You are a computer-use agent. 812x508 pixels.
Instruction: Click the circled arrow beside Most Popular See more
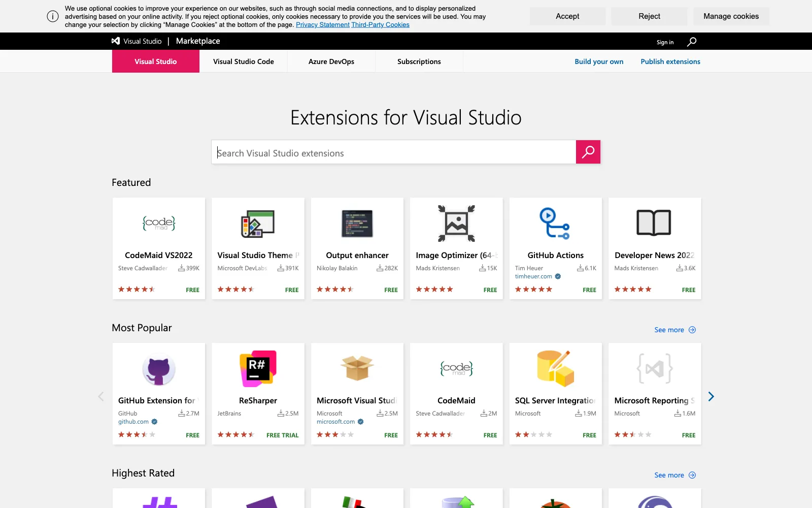tap(692, 330)
